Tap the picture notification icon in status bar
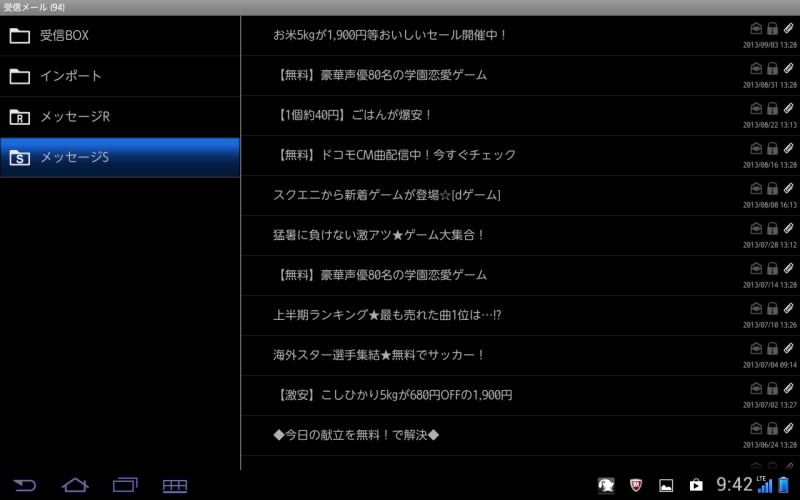 click(x=666, y=485)
